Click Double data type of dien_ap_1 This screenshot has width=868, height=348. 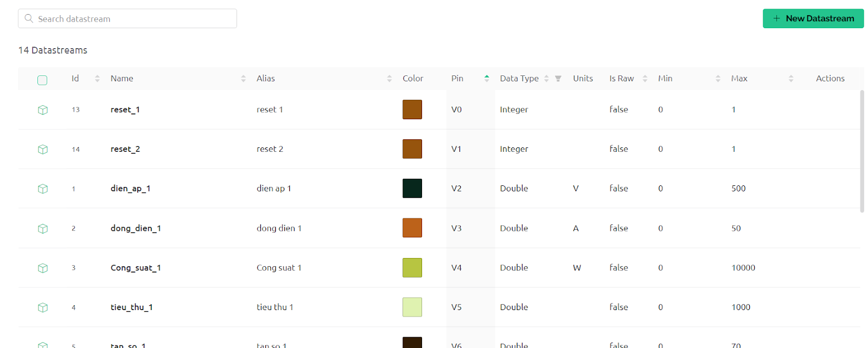[x=514, y=189]
